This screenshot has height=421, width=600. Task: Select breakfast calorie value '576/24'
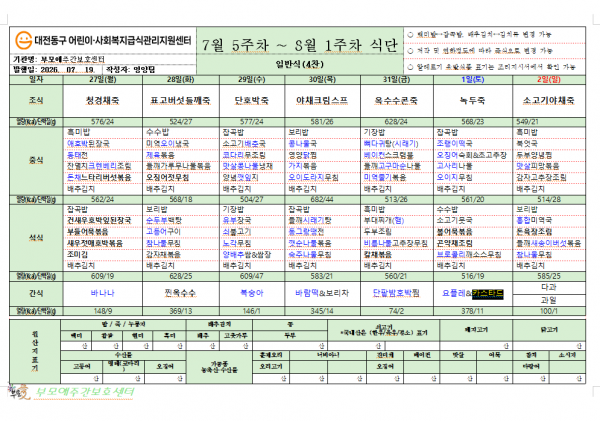[103, 122]
